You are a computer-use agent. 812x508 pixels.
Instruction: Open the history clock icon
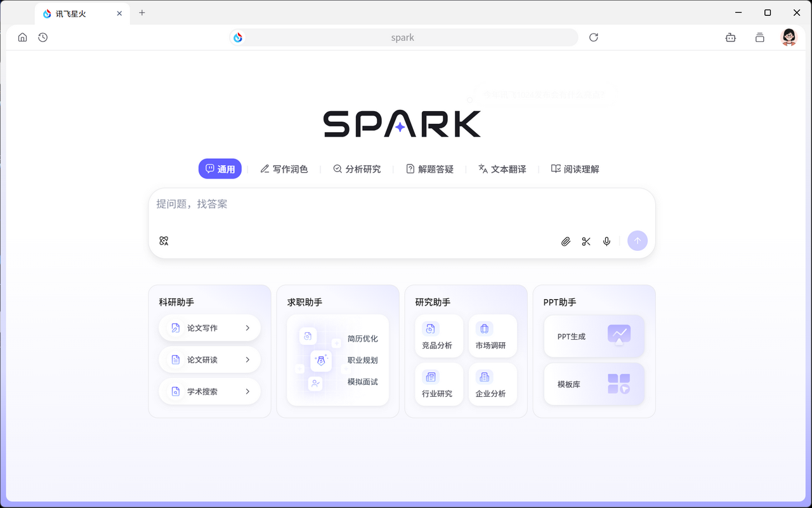(43, 37)
